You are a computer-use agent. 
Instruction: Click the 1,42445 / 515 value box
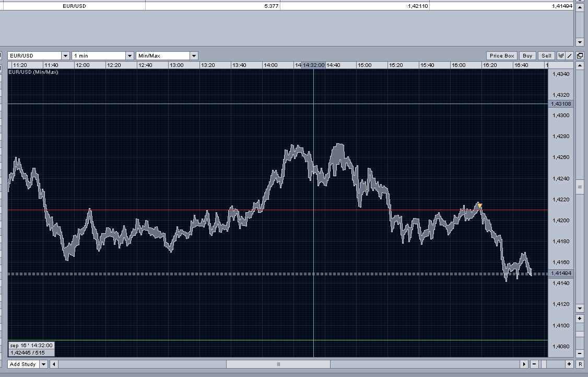pyautogui.click(x=31, y=352)
